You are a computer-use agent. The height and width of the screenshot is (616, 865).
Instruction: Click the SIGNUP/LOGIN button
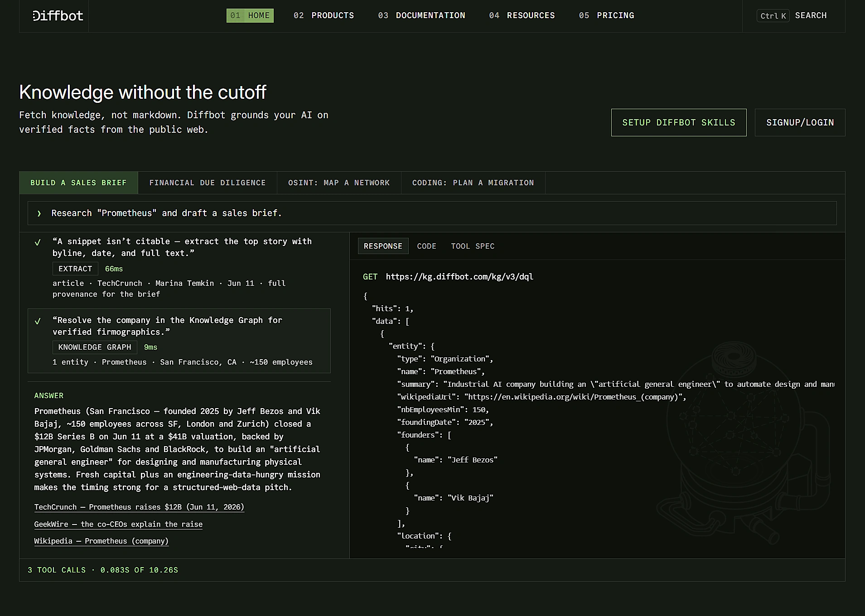click(800, 122)
